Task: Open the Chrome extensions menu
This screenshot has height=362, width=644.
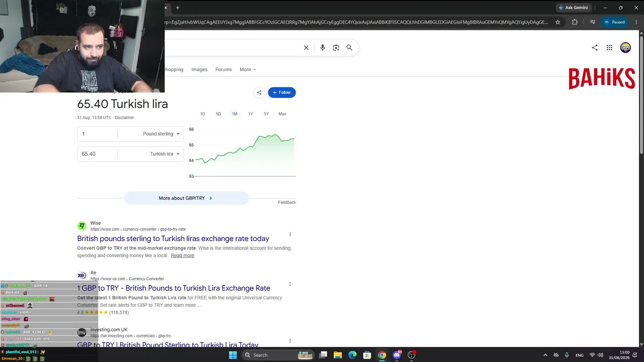Action: click(575, 22)
